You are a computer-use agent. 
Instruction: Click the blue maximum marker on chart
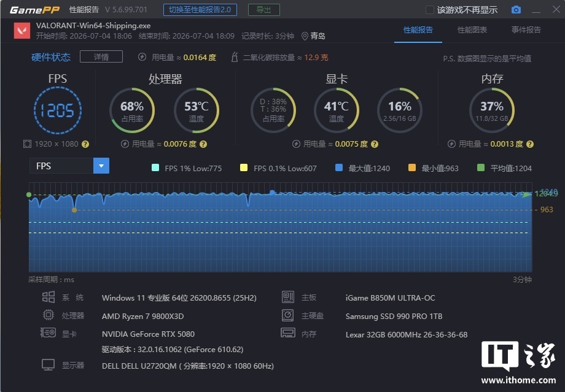coord(273,192)
